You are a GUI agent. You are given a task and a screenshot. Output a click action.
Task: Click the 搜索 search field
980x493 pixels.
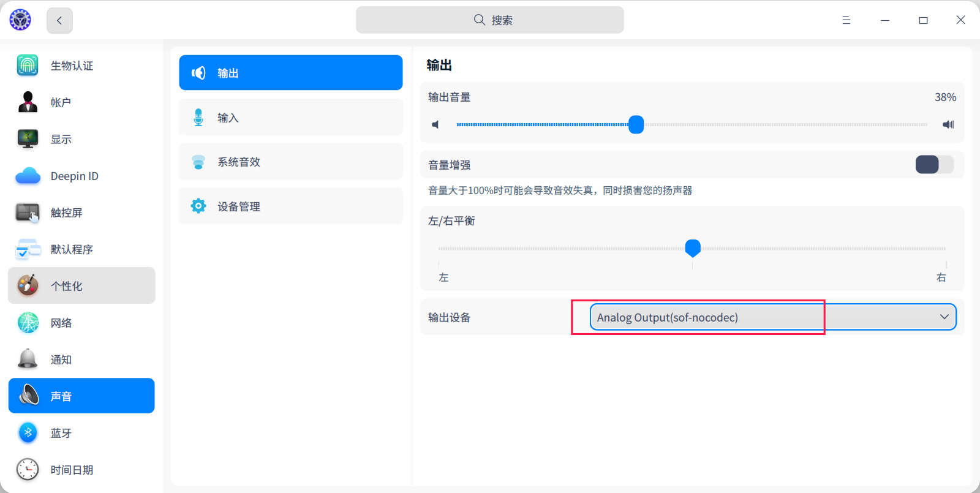tap(490, 20)
